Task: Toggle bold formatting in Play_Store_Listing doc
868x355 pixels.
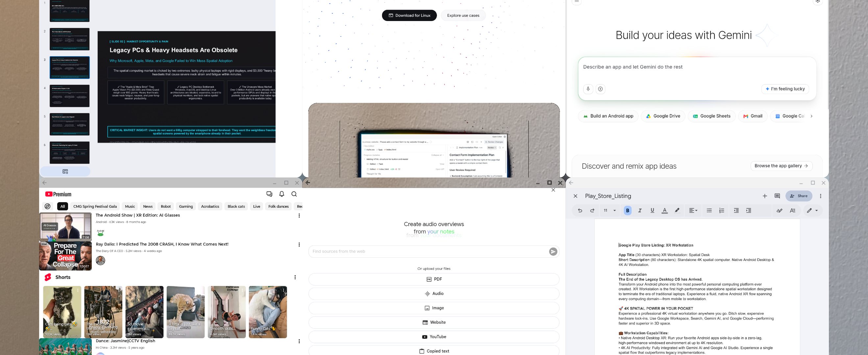Action: (x=627, y=210)
